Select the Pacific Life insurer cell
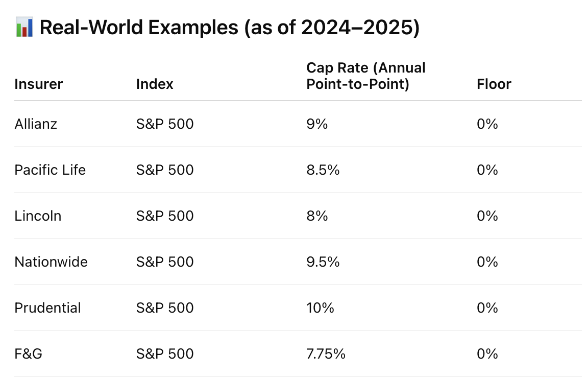 pos(50,170)
